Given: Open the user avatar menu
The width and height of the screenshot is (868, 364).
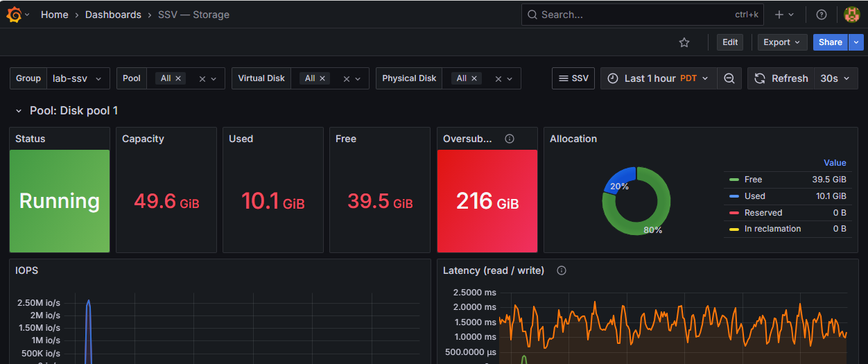Looking at the screenshot, I should [x=852, y=15].
